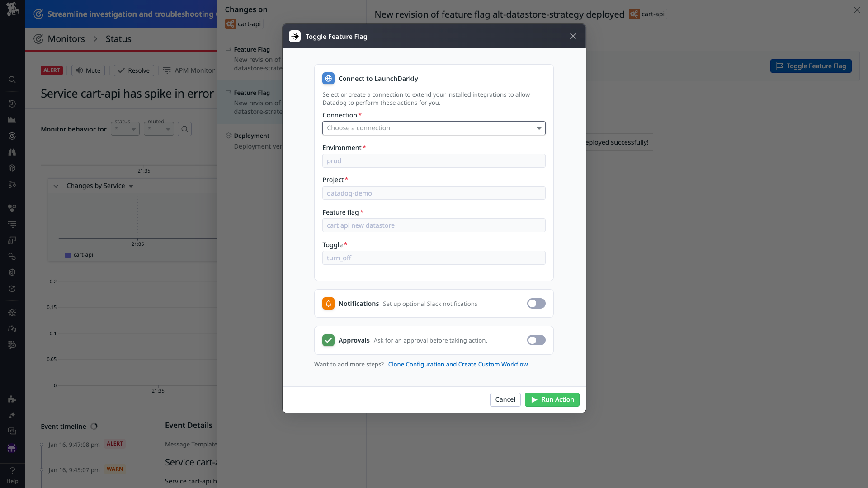Open the Choose a connection dropdown

pos(434,128)
